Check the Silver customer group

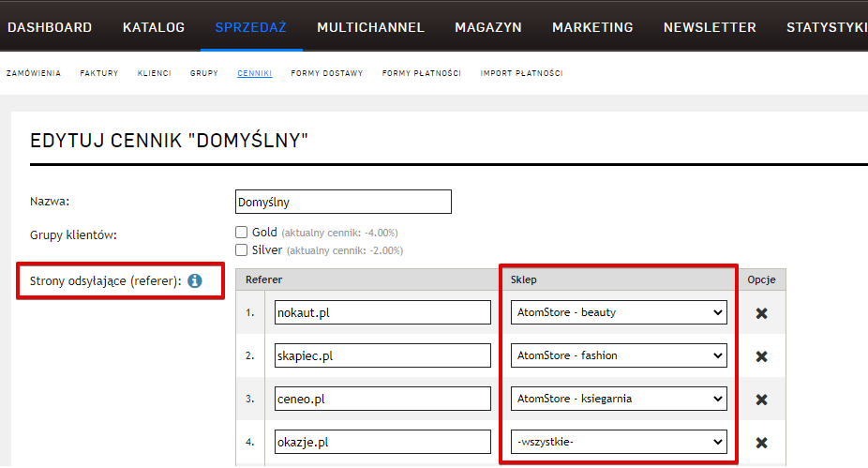(242, 250)
